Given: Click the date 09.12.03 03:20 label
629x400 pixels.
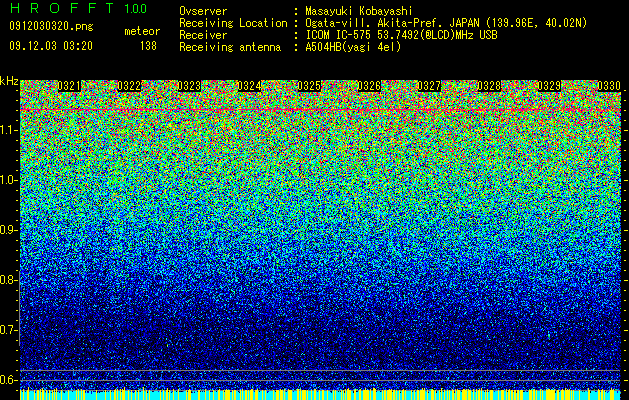Looking at the screenshot, I should [51, 46].
